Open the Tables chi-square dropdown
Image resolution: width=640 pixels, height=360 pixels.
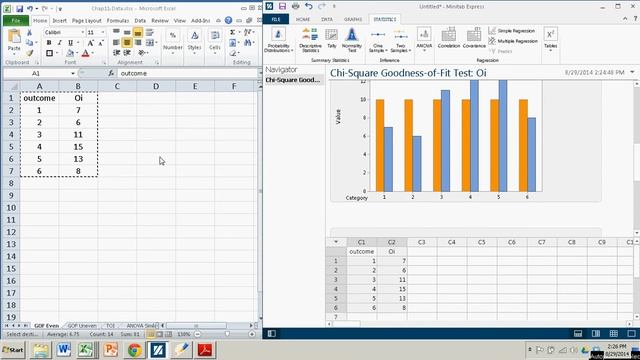(550, 40)
